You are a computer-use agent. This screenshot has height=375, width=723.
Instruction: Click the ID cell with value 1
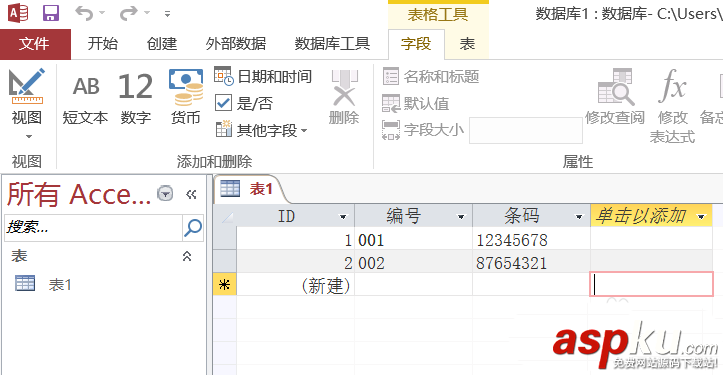(296, 239)
